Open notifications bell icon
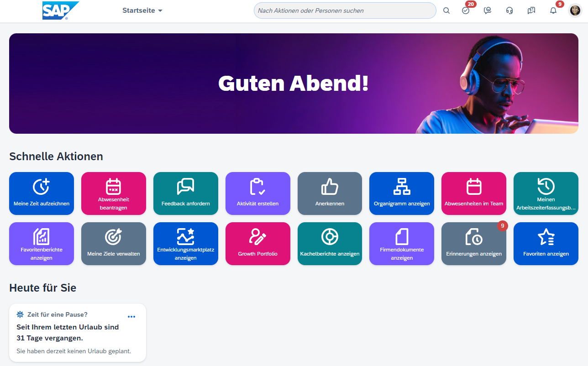 click(x=553, y=10)
